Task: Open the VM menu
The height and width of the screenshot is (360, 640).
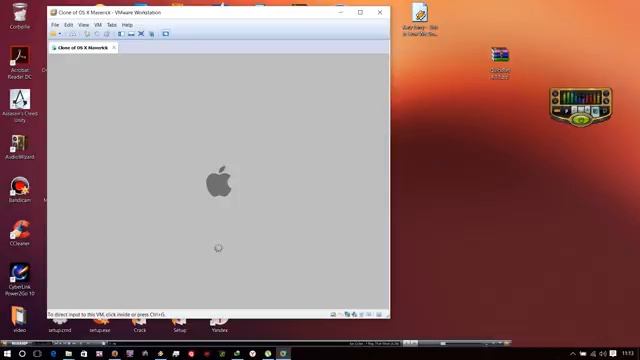Action: (x=98, y=25)
